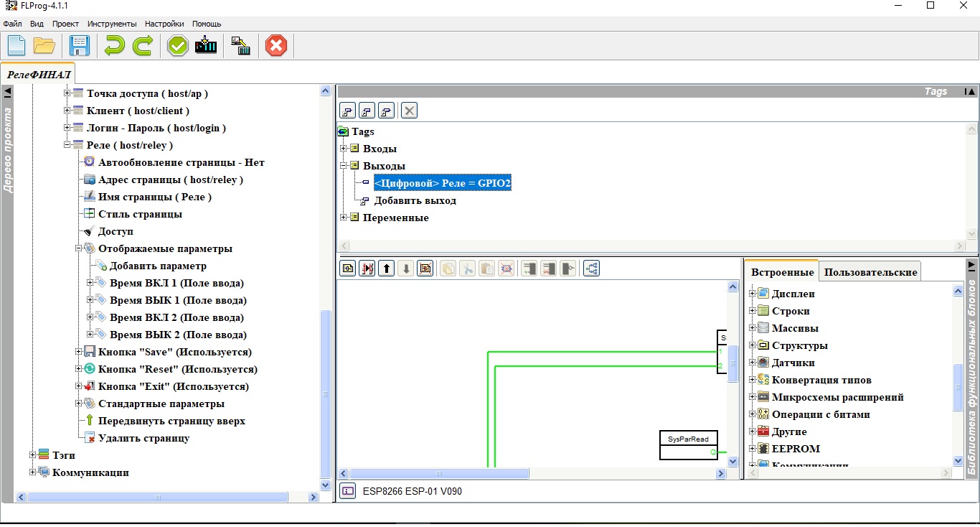Click the library panel vertical scrollbar thumb
Image resolution: width=980 pixels, height=527 pixels.
coord(958,388)
